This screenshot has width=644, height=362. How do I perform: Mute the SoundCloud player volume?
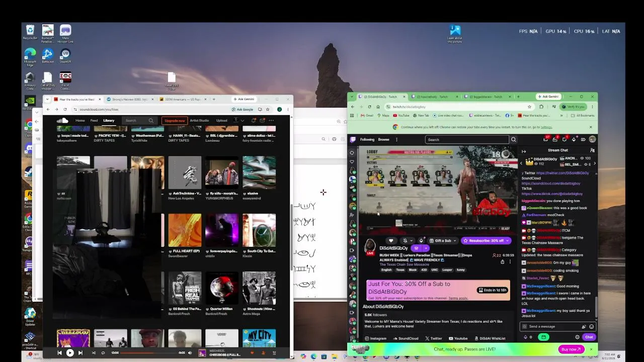(x=190, y=353)
